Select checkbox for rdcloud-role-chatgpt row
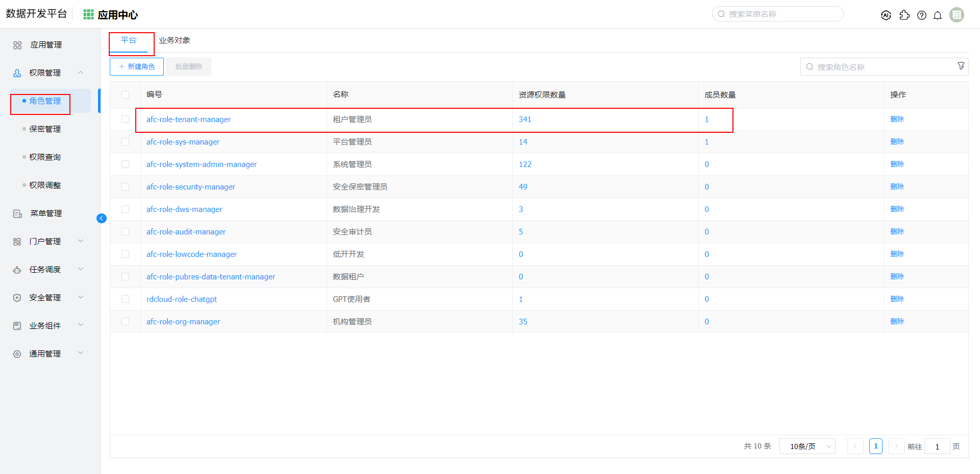This screenshot has height=474, width=980. [126, 299]
